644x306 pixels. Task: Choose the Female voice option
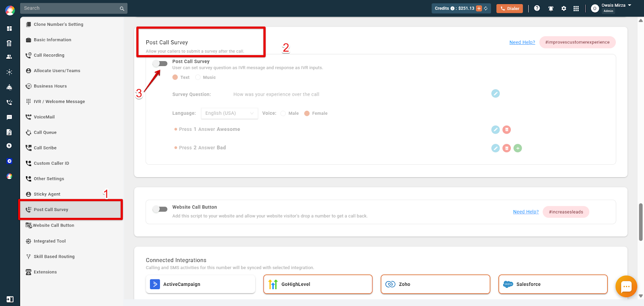(307, 113)
